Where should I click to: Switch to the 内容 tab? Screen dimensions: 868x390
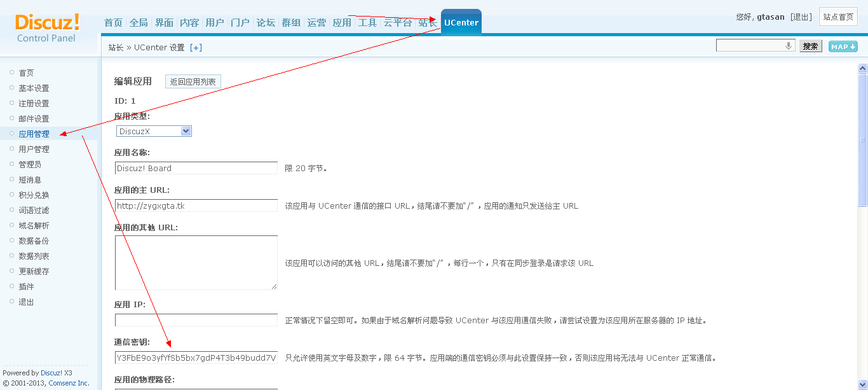point(189,22)
